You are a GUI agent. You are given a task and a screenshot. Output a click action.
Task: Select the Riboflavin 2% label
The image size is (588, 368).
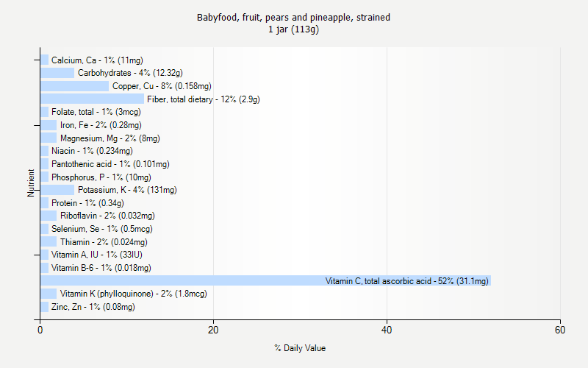pos(107,216)
